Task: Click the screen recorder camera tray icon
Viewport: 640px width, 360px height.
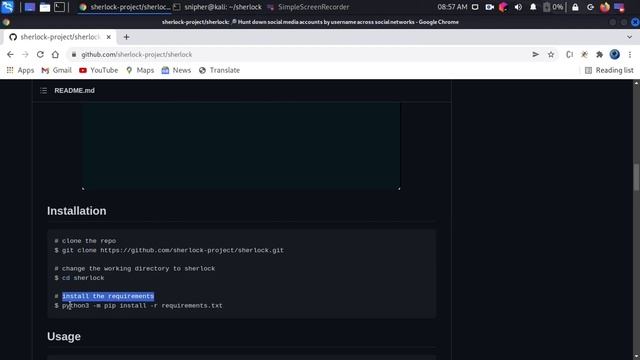Action: (489, 7)
